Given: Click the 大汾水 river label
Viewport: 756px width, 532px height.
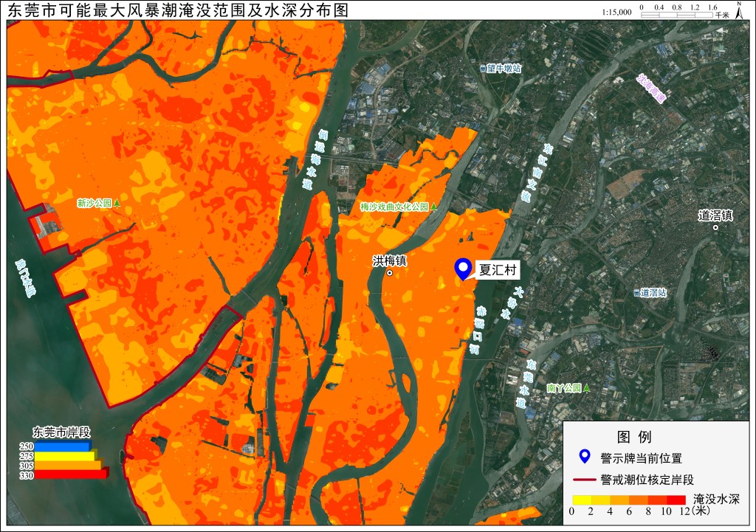Looking at the screenshot, I should (512, 303).
